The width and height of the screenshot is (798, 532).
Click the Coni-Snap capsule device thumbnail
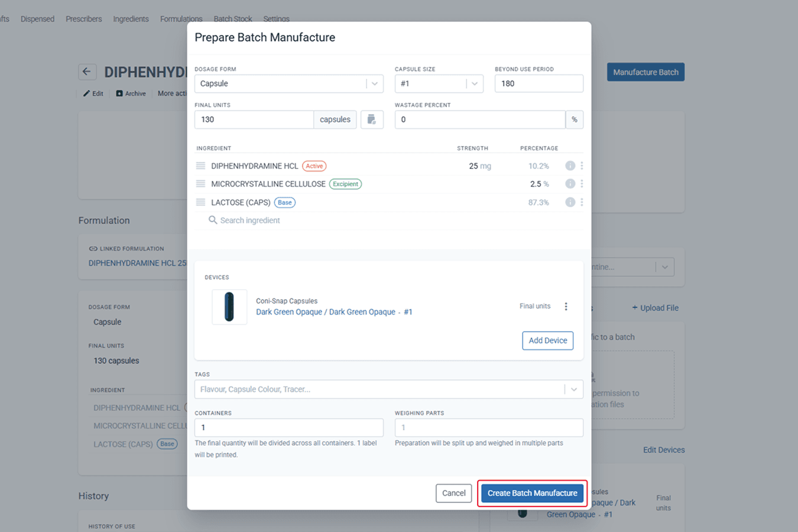point(229,307)
